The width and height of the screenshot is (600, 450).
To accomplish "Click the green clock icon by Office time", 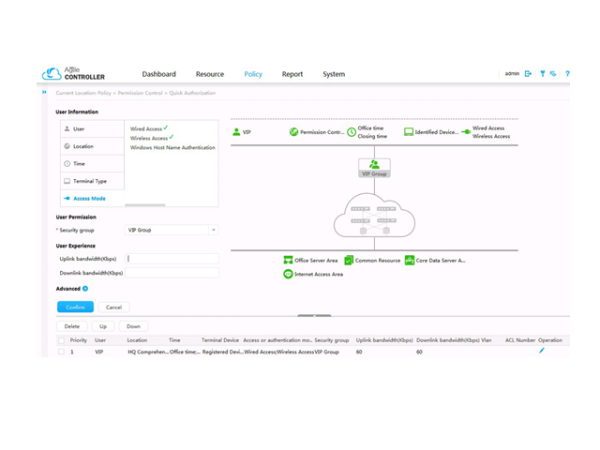I will point(351,132).
